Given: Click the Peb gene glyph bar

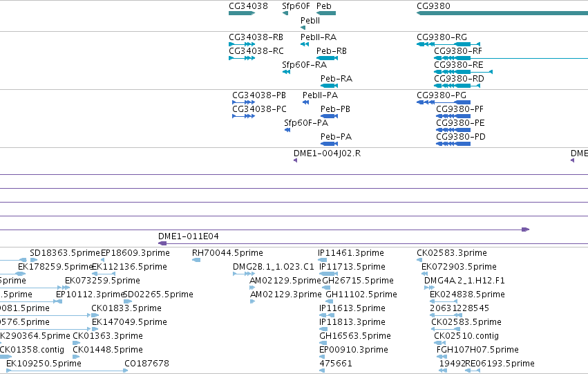Looking at the screenshot, I should (x=326, y=13).
